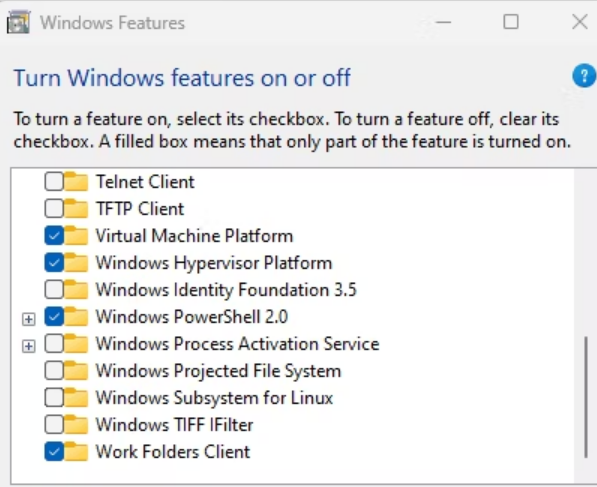Click the Windows Features title bar icon
The height and width of the screenshot is (487, 597).
pyautogui.click(x=18, y=22)
